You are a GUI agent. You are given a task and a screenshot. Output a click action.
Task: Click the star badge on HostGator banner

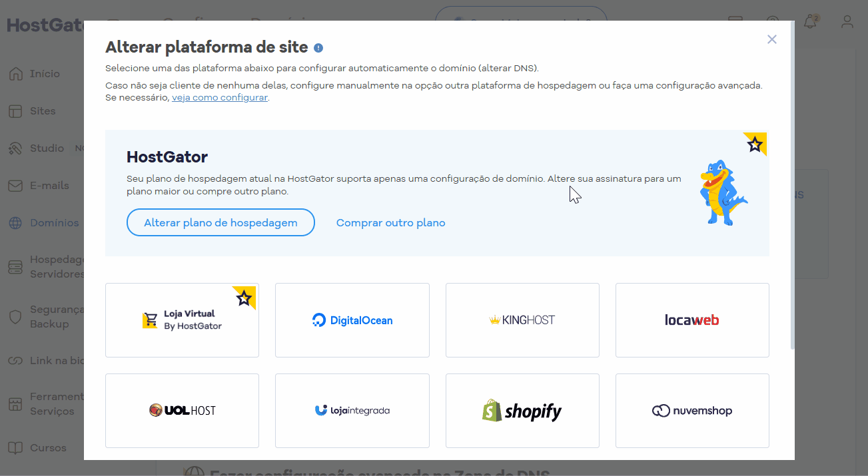[755, 144]
